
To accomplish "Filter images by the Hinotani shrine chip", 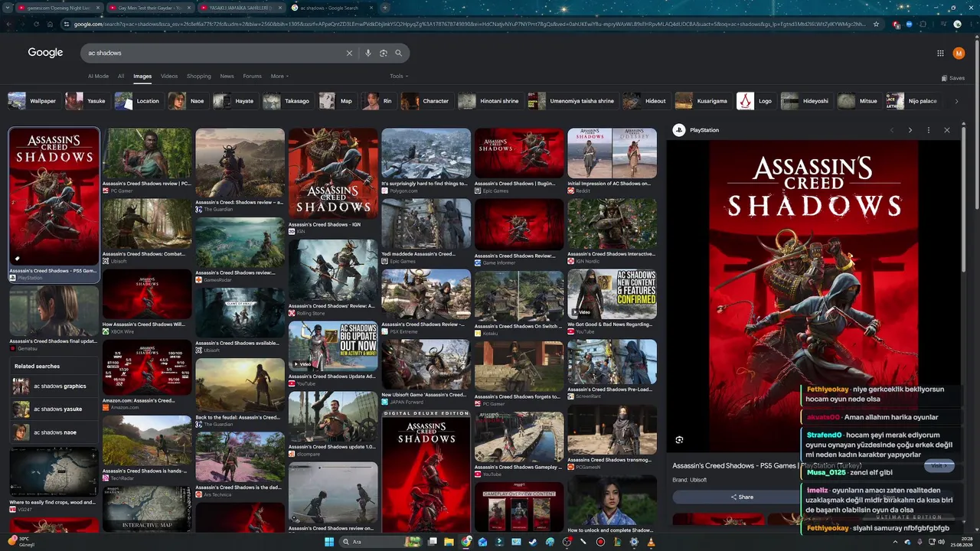I will (490, 101).
